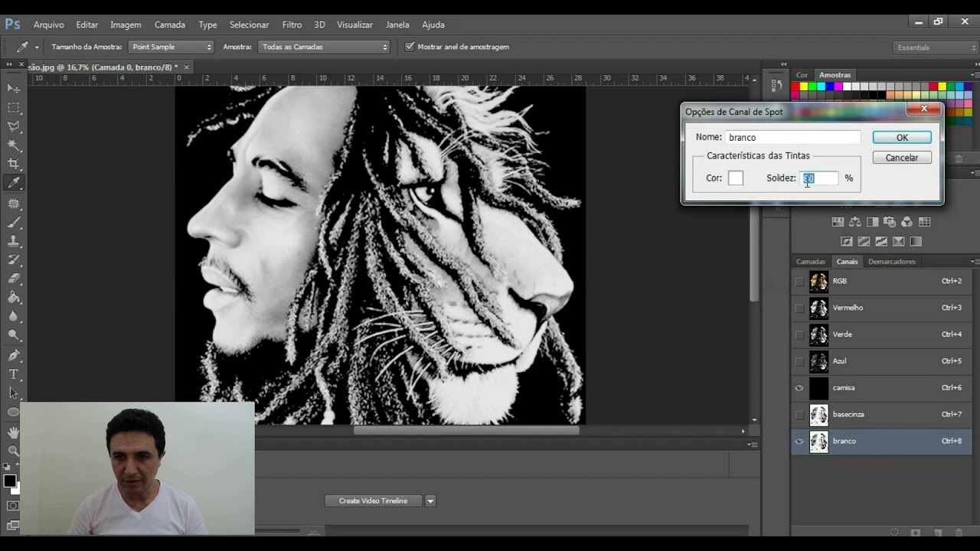The height and width of the screenshot is (551, 980).
Task: Switch to the Camadas tab
Action: click(x=811, y=262)
